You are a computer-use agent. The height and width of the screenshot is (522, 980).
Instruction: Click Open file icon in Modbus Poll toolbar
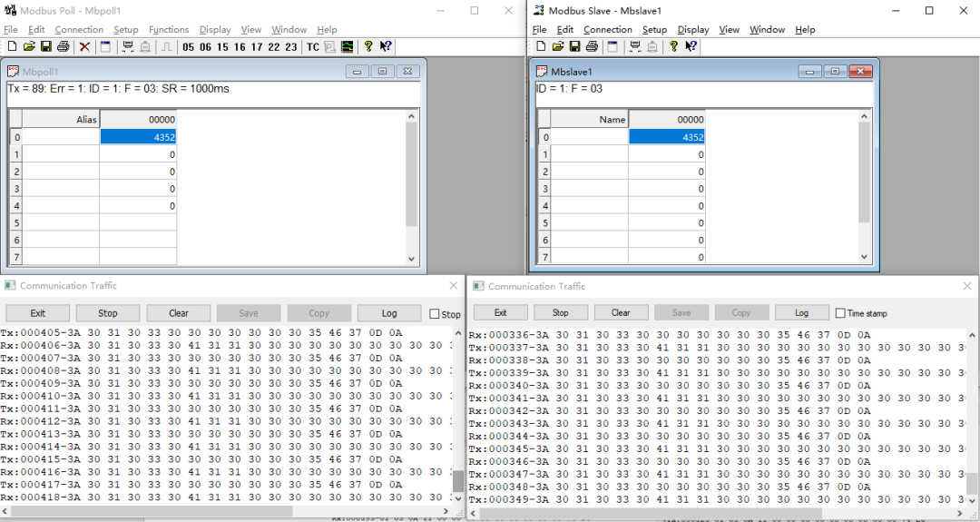point(29,46)
